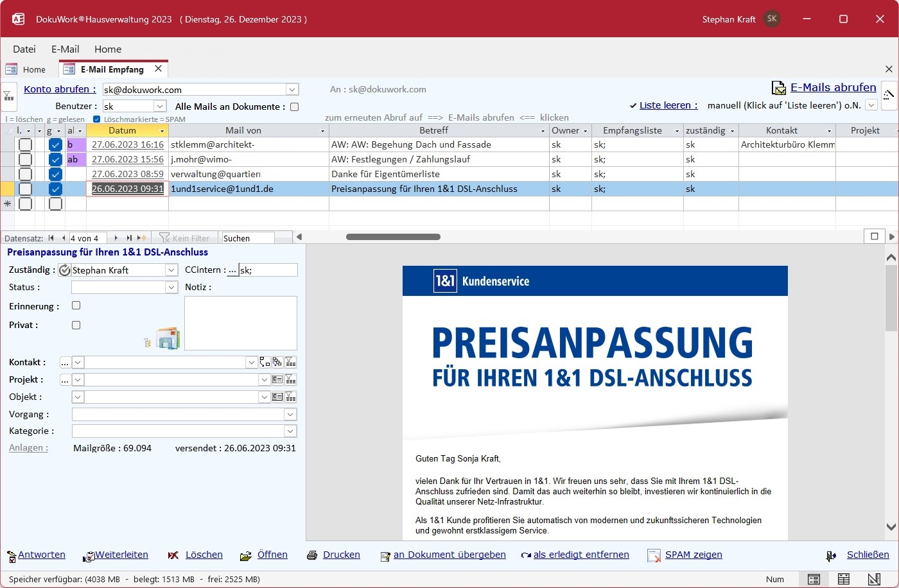
Task: Open the Datei menu
Action: click(24, 49)
